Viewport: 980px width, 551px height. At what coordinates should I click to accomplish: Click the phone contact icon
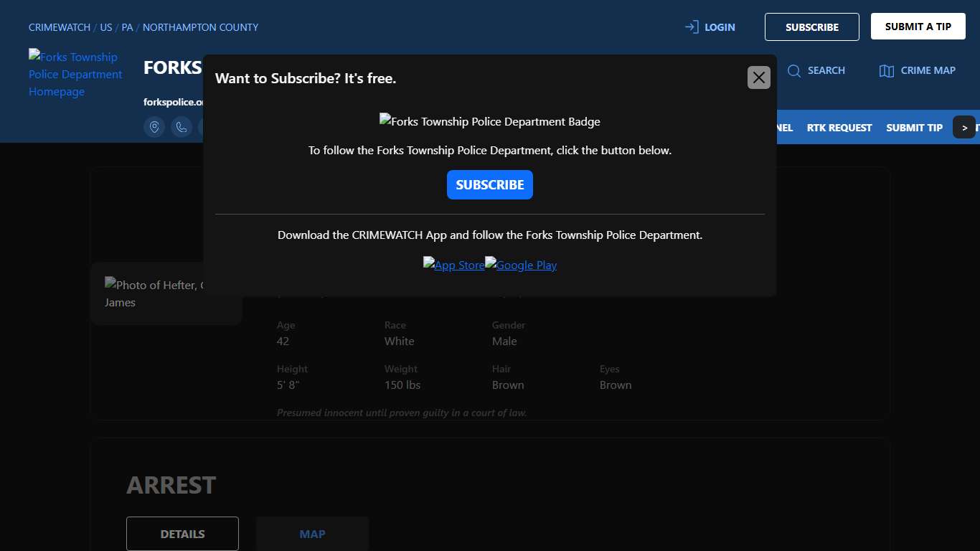pos(182,127)
